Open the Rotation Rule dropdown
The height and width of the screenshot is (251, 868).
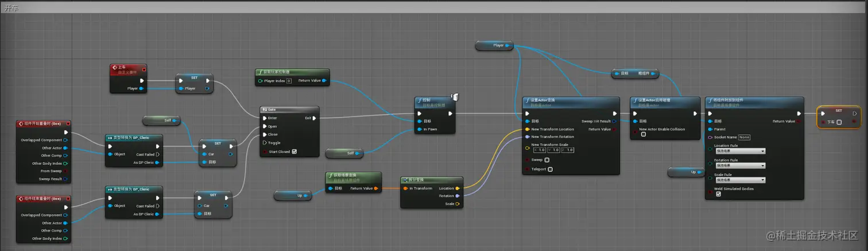[740, 165]
